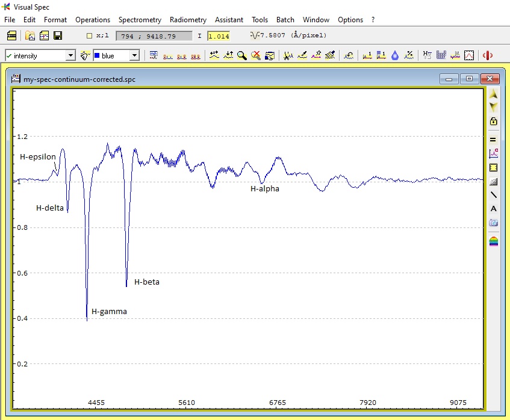This screenshot has height=420, width=510.
Task: Click the second red-peaks line icon
Action: click(x=181, y=57)
